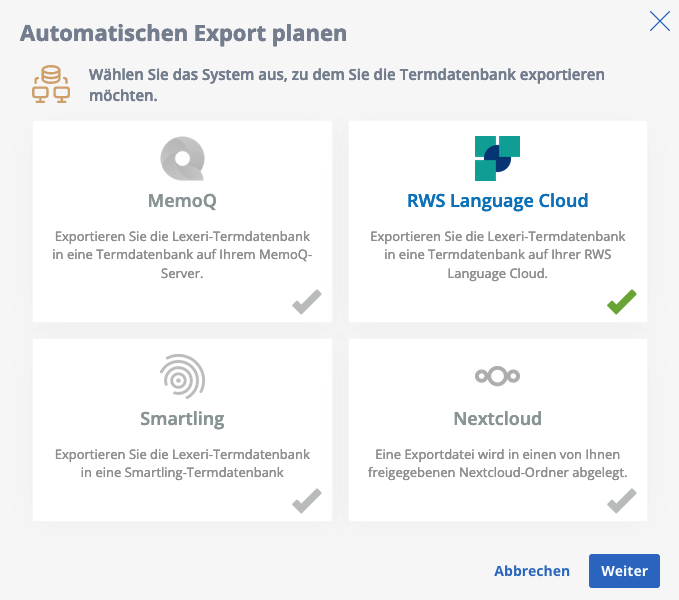The width and height of the screenshot is (679, 600).
Task: Click the RWS Language Cloud logo
Action: [497, 158]
